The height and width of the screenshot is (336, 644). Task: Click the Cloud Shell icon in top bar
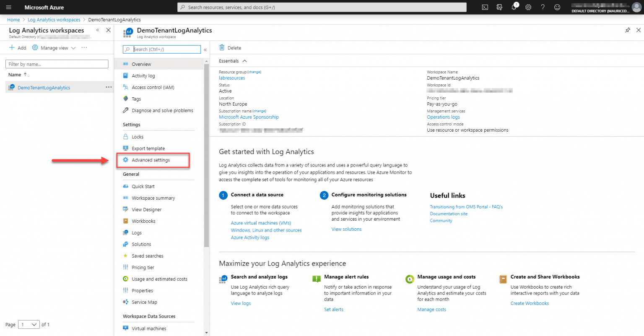(485, 7)
